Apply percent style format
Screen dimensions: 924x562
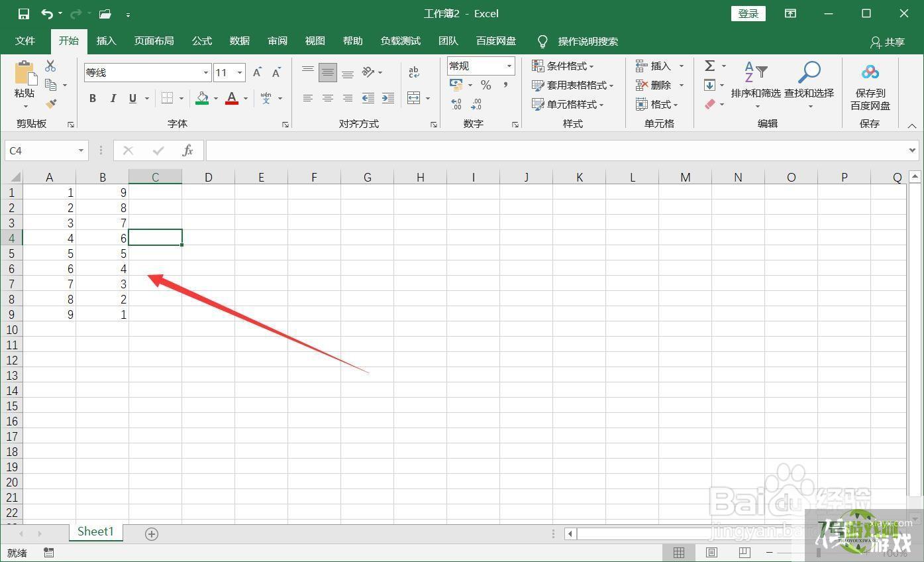[x=486, y=85]
